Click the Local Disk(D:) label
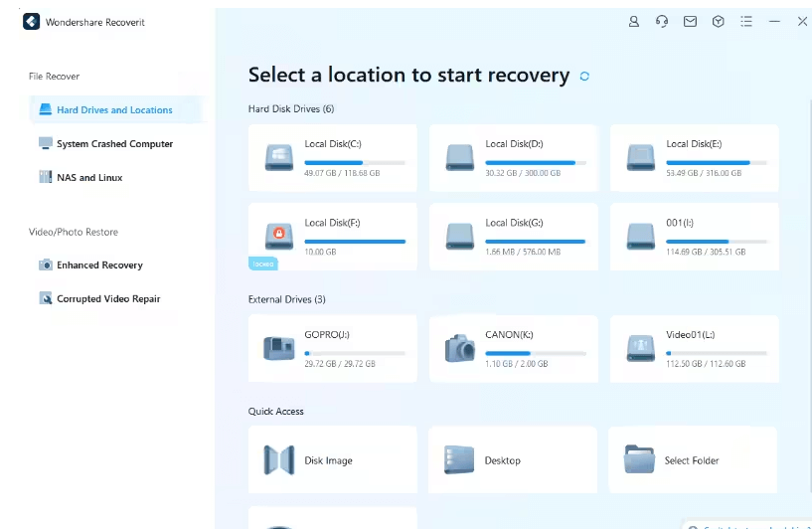The image size is (812, 529). (514, 144)
